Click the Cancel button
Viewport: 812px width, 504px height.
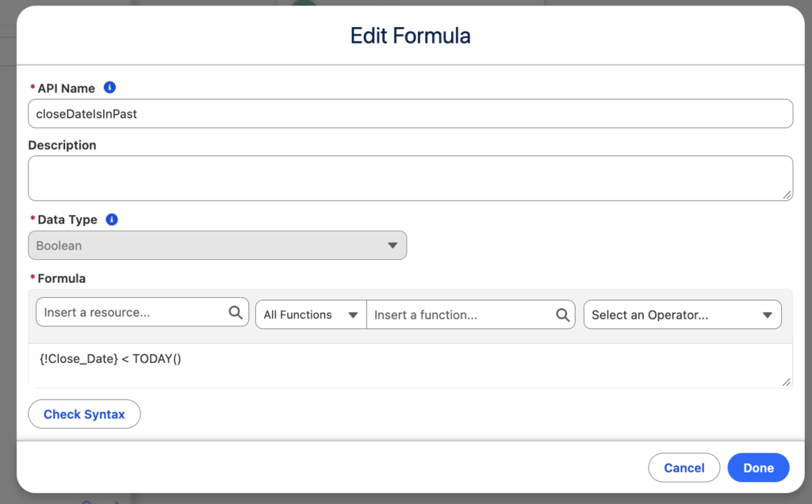click(x=684, y=468)
